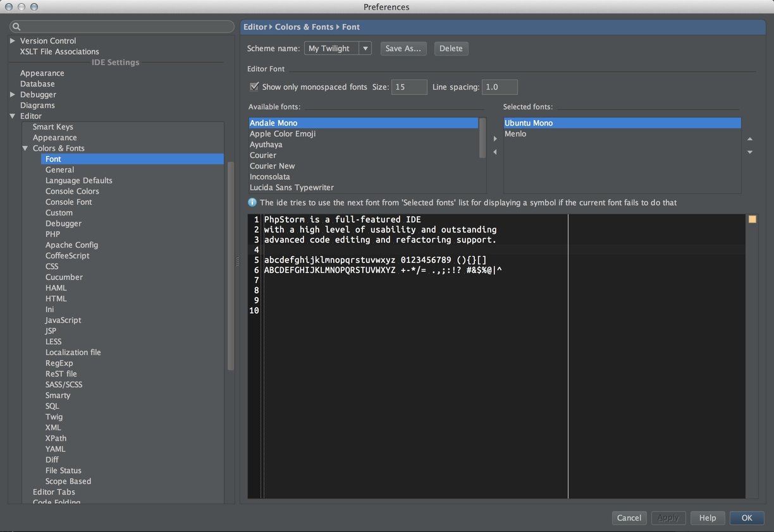Click the Save As... button

point(403,49)
